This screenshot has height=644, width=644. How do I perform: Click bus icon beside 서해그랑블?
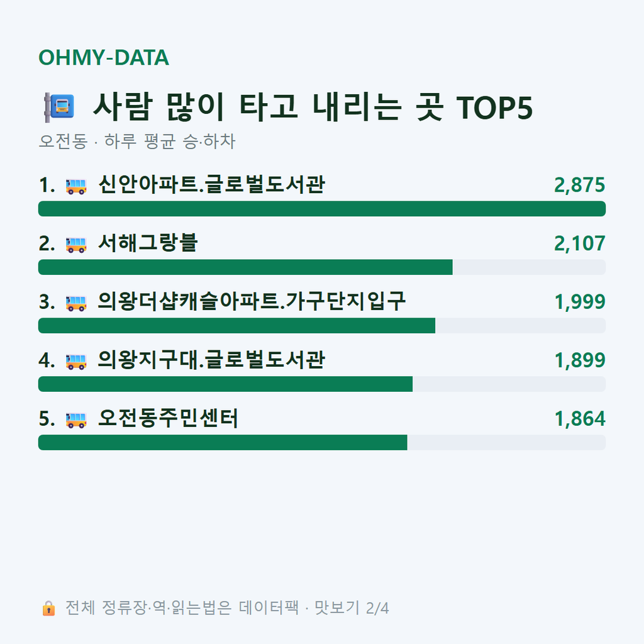(x=76, y=244)
